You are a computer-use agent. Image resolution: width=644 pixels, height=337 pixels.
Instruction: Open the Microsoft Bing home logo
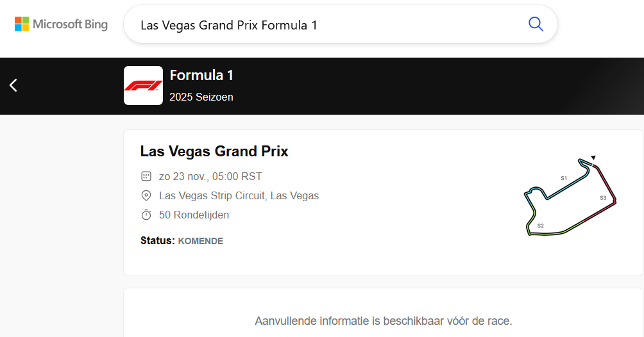(62, 24)
